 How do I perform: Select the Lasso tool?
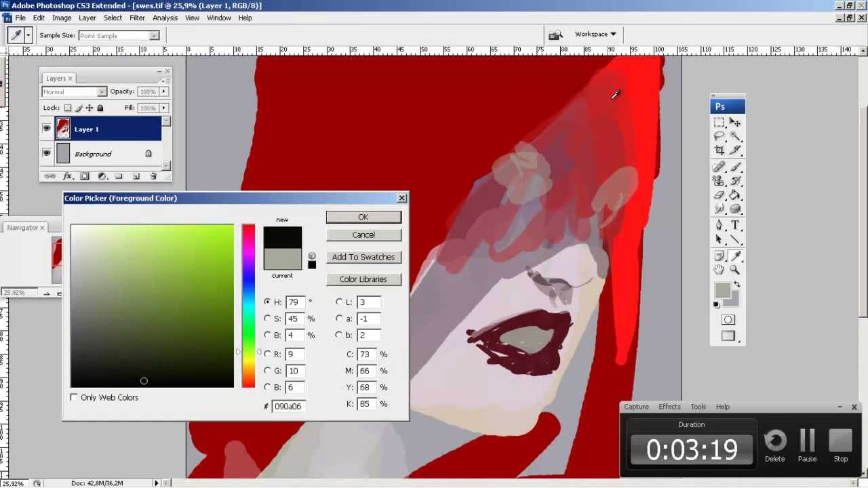click(719, 136)
